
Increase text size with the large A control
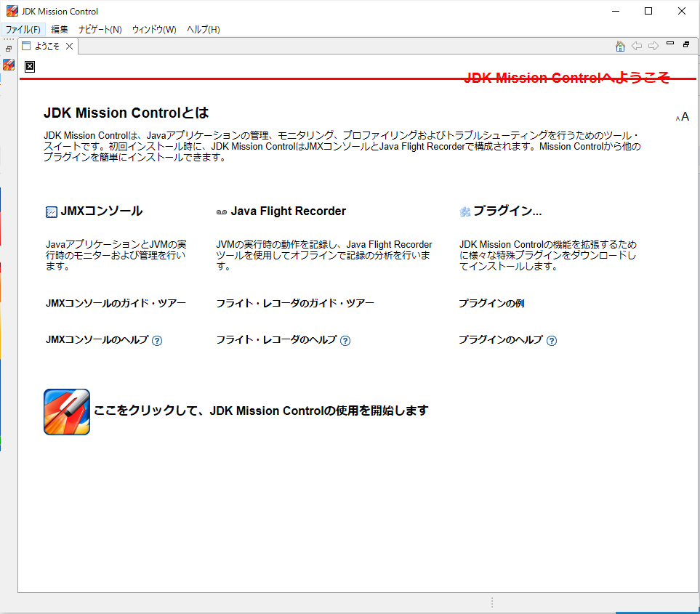684,116
